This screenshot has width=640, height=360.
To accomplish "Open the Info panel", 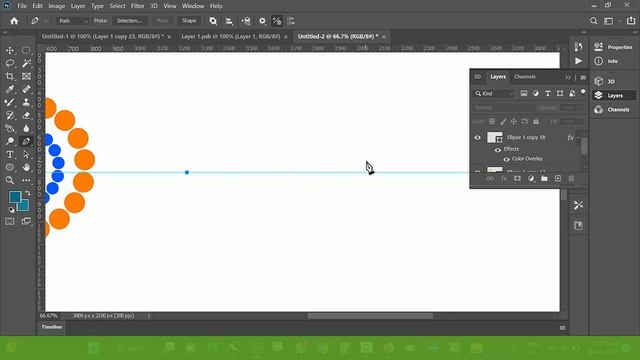I will pyautogui.click(x=607, y=61).
